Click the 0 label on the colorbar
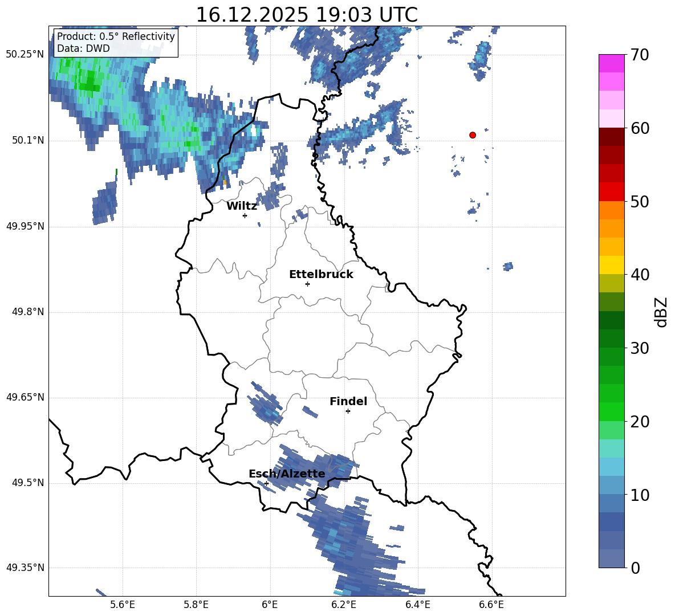 (635, 568)
